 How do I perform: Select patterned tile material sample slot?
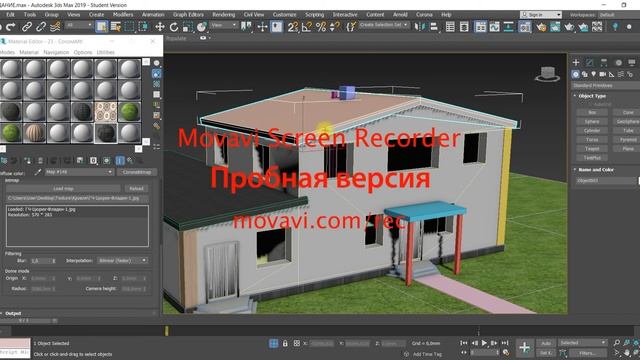106,111
